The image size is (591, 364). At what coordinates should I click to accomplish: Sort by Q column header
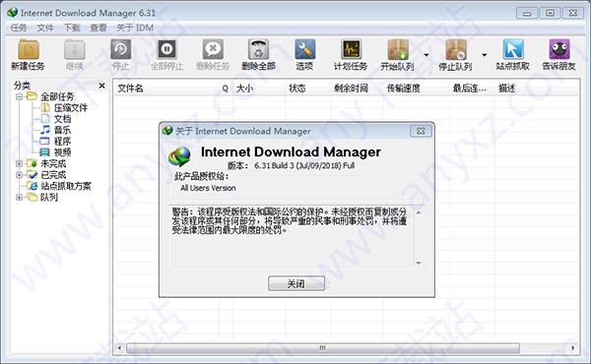point(226,89)
